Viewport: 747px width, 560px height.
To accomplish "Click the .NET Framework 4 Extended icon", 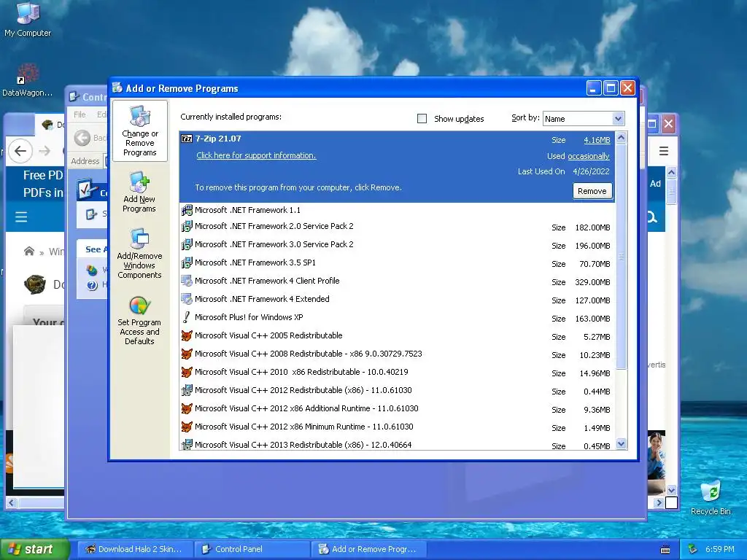I will coord(187,299).
